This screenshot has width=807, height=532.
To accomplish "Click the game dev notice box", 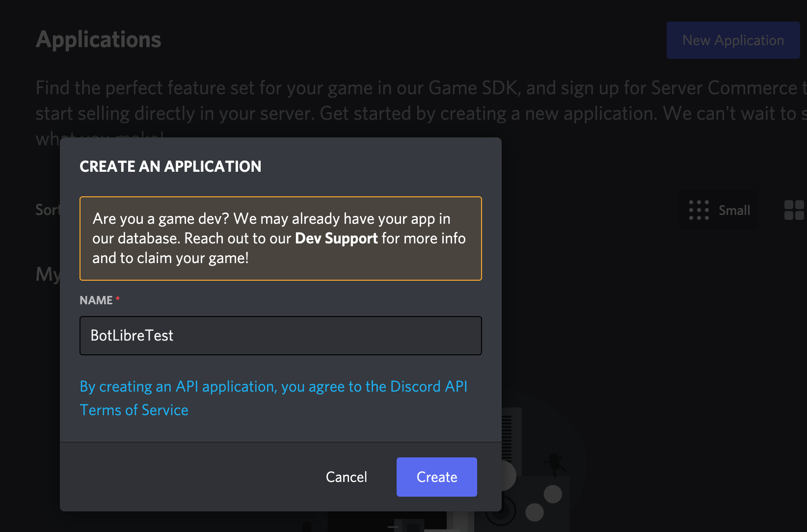I will (x=280, y=239).
